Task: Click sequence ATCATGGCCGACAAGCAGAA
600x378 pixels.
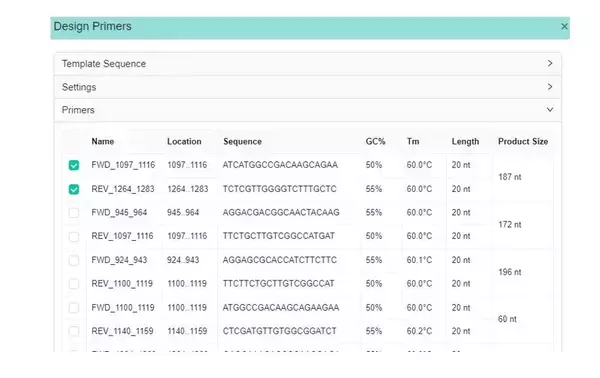Action: pyautogui.click(x=280, y=165)
